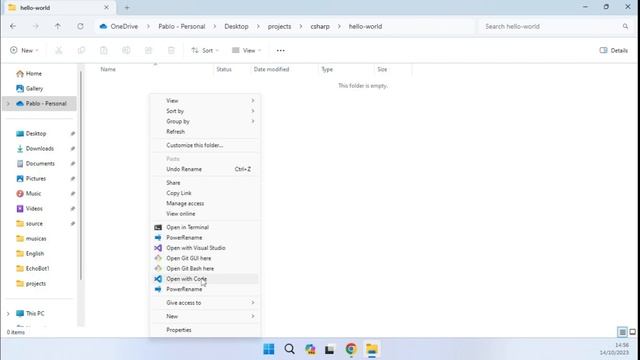Switch to details view layout icon
Viewport: 640px width, 360px height.
click(622, 332)
